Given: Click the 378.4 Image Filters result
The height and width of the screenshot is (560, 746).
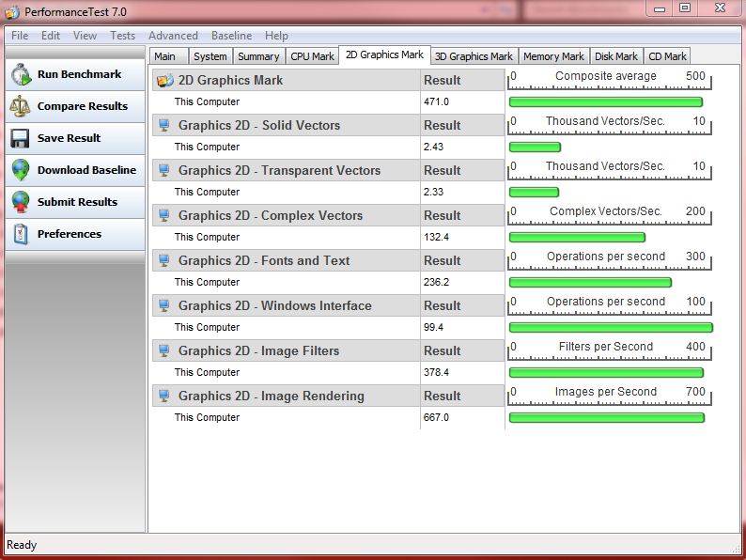Looking at the screenshot, I should pos(436,372).
